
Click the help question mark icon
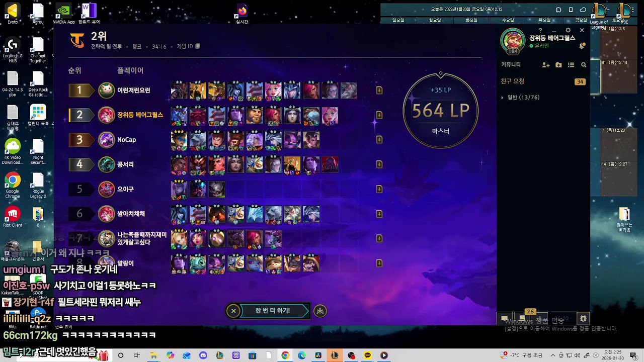point(540,31)
